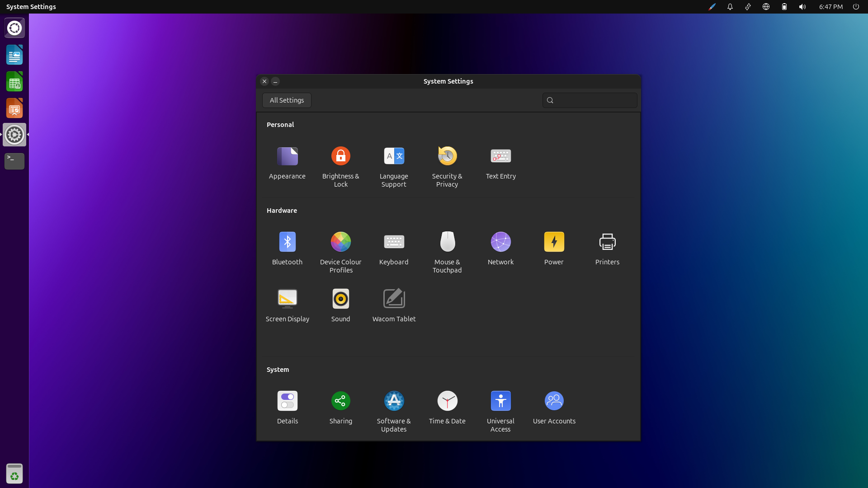
Task: Click the All Settings button
Action: pyautogui.click(x=287, y=100)
